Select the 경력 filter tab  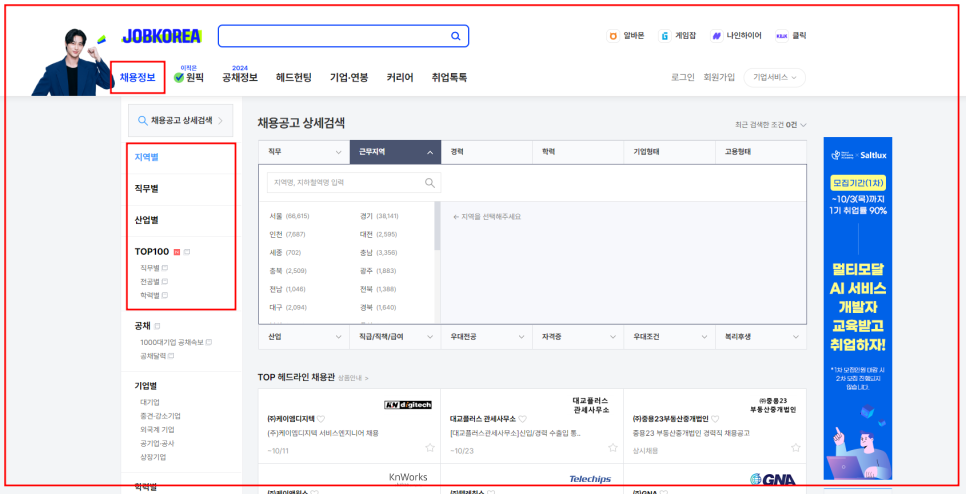click(487, 152)
